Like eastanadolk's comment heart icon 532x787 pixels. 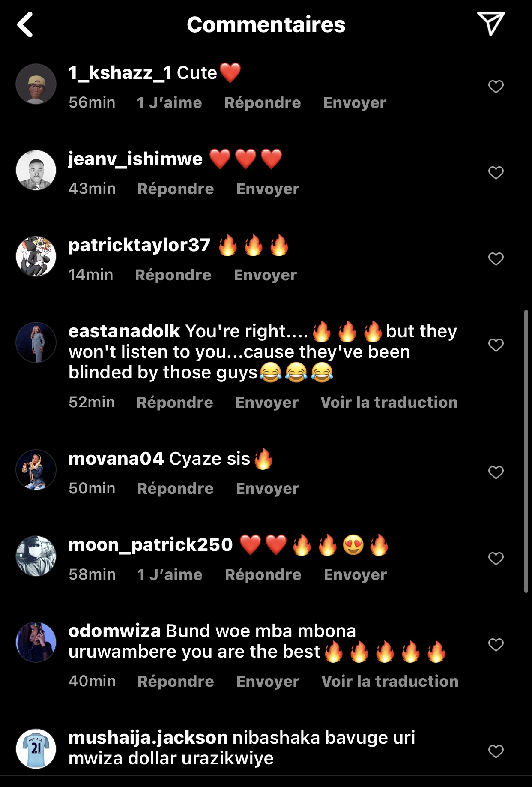click(496, 345)
